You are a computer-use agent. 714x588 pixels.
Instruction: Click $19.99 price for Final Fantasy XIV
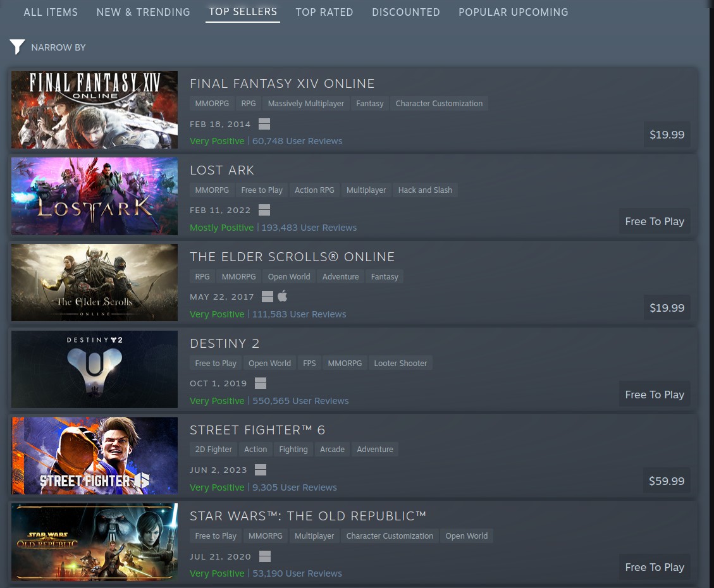(x=667, y=134)
